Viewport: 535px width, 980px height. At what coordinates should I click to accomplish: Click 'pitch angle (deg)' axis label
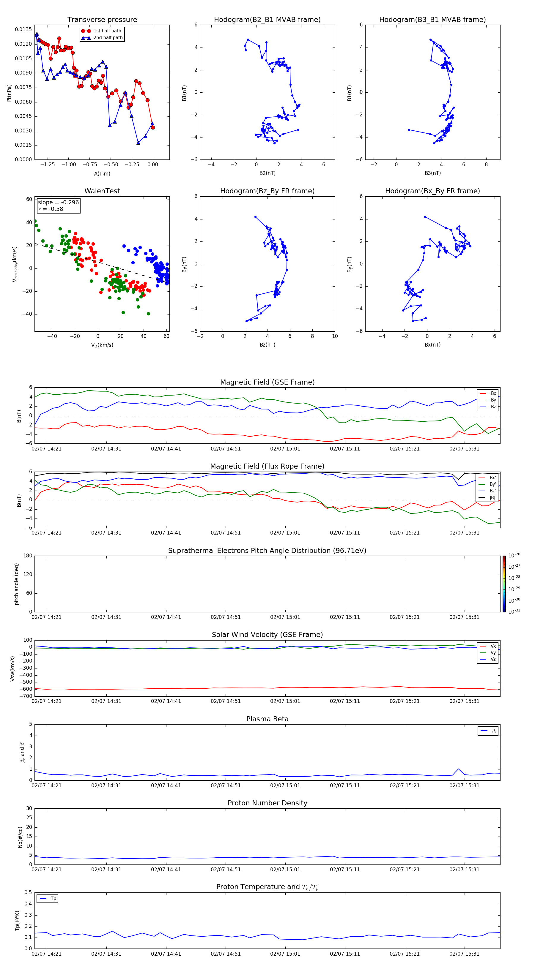(x=16, y=584)
